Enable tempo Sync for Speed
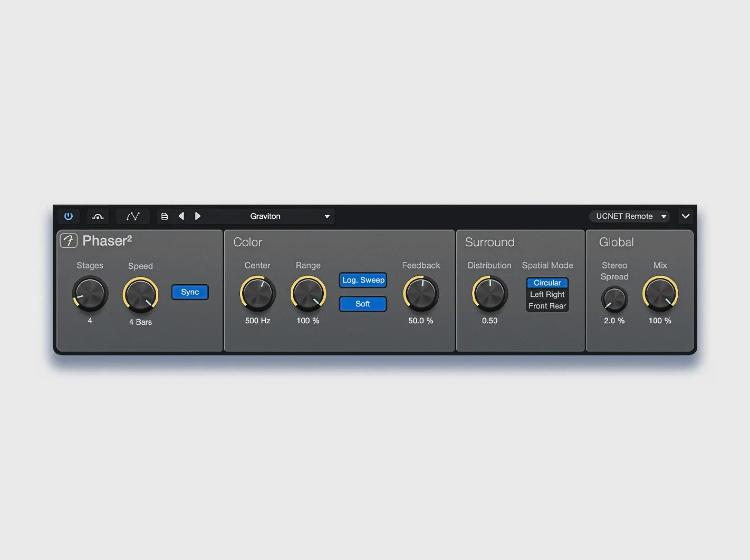The height and width of the screenshot is (560, 750). [190, 292]
